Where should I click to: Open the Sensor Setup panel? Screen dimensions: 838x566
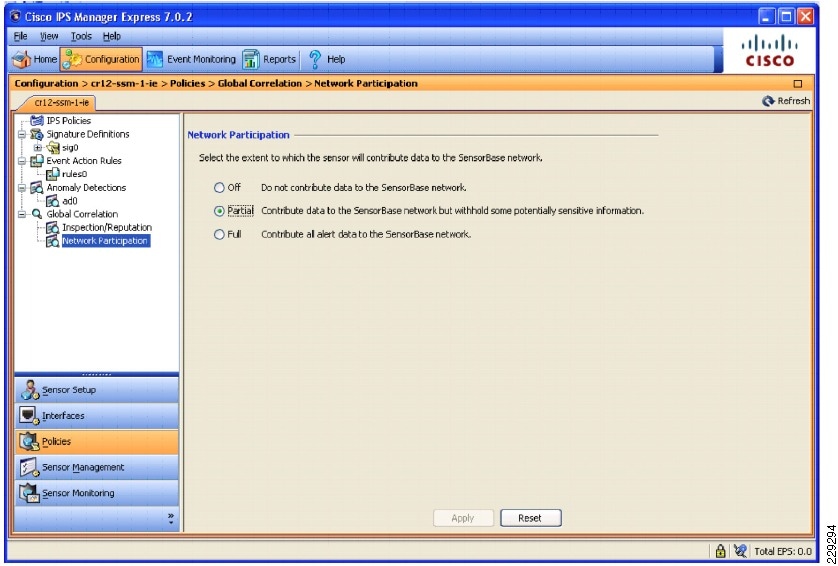click(x=97, y=390)
